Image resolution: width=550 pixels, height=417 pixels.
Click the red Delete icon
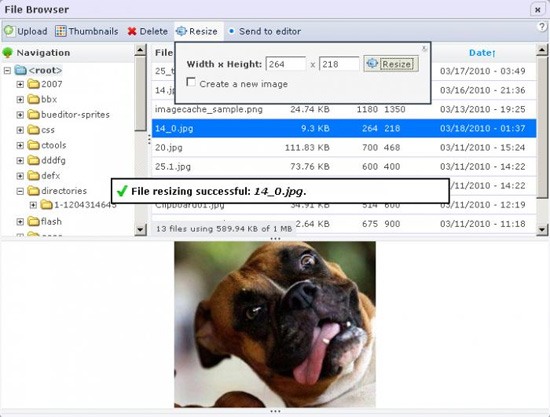pyautogui.click(x=132, y=32)
